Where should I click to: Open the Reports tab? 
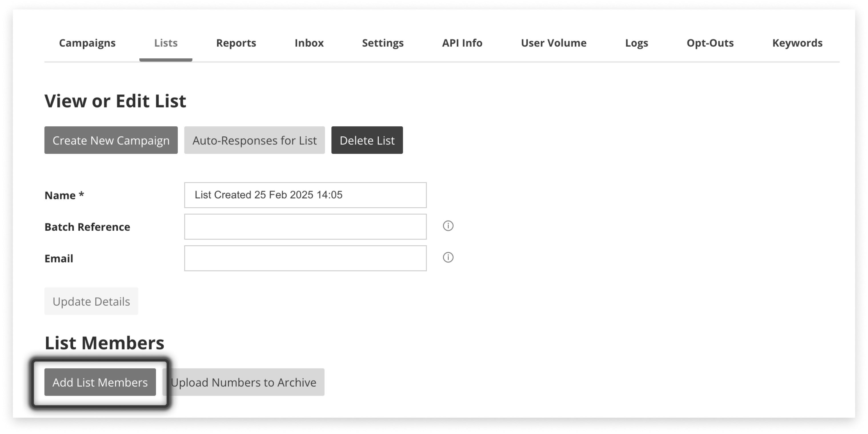pos(236,43)
